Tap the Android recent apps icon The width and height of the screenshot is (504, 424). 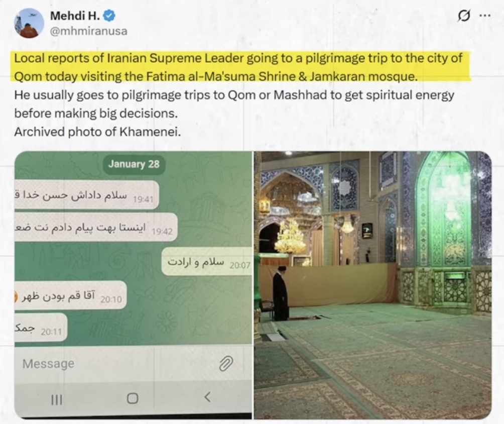[57, 399]
